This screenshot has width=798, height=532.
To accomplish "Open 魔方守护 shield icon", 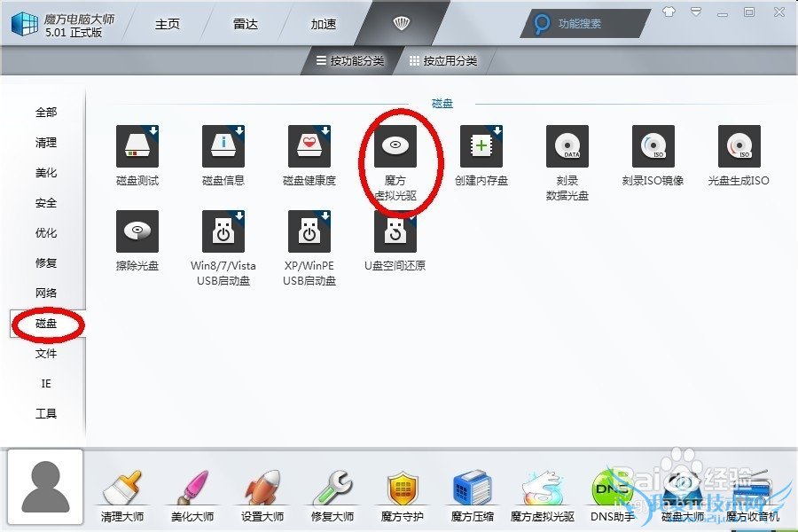I will coord(403,489).
